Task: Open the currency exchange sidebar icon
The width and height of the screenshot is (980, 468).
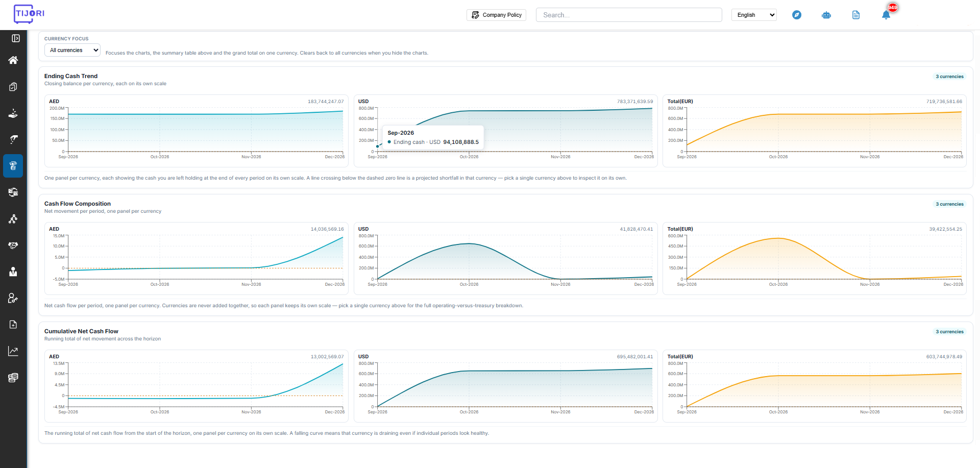Action: [x=13, y=192]
